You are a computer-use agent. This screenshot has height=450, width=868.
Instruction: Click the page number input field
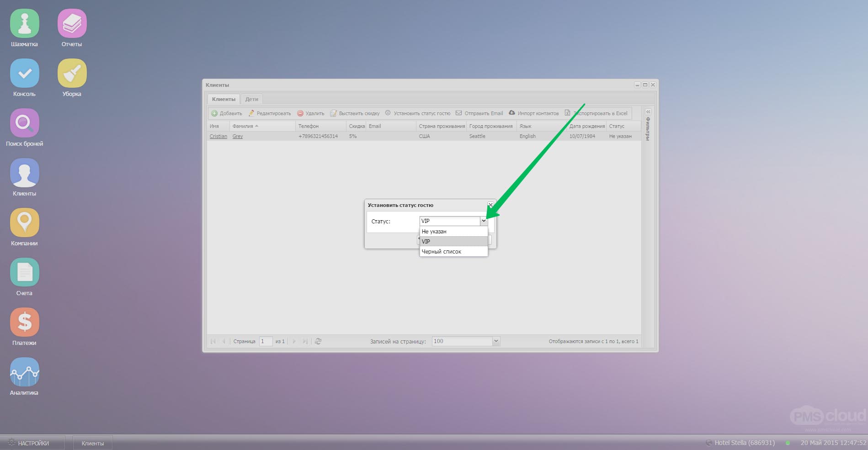click(266, 341)
